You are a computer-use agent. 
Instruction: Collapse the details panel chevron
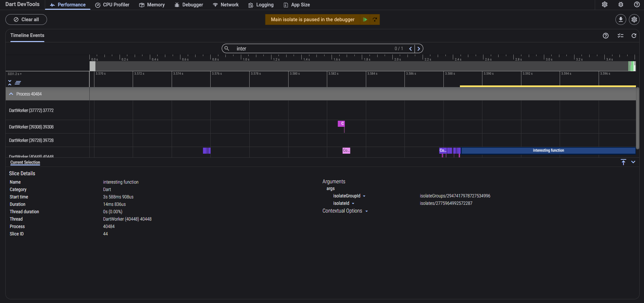pyautogui.click(x=633, y=162)
